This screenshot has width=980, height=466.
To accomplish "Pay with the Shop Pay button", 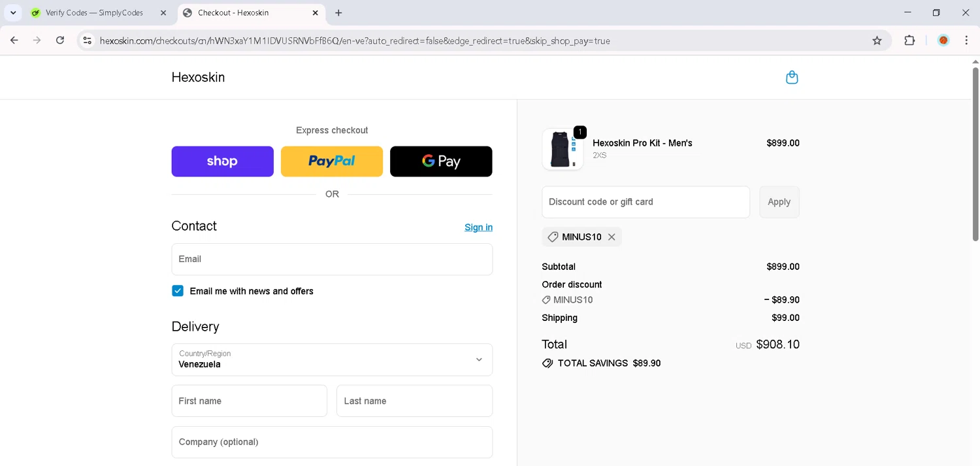I will click(x=222, y=161).
